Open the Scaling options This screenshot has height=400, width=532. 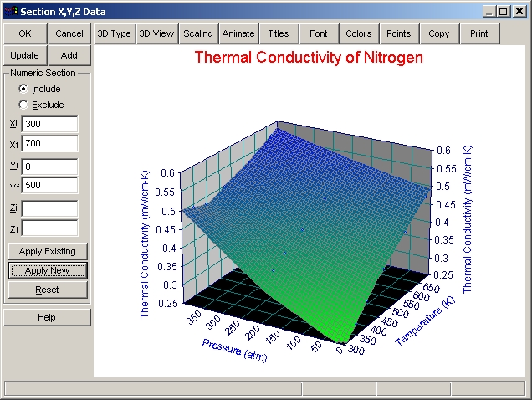point(198,33)
